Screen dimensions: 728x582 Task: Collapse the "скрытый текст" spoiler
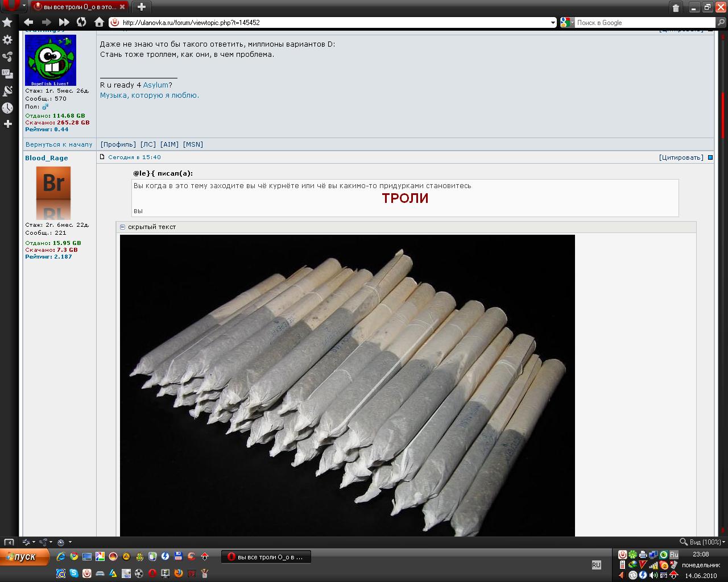point(122,227)
